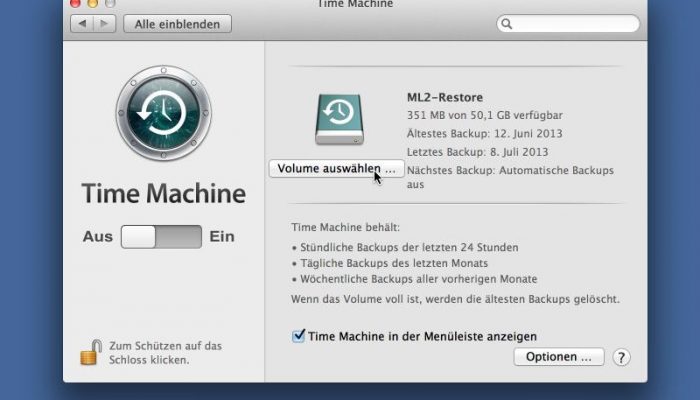Viewport: 700px width, 400px height.
Task: Open the Optionen dialog
Action: (x=559, y=357)
